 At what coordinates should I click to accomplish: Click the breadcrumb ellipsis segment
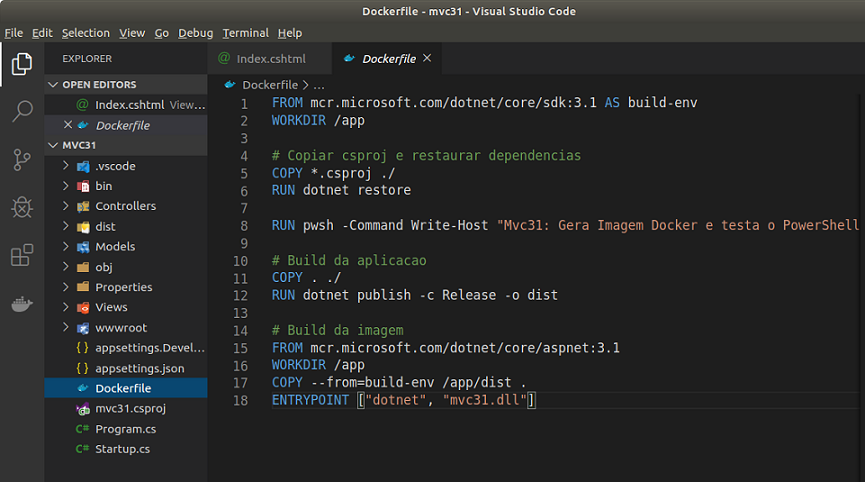319,86
